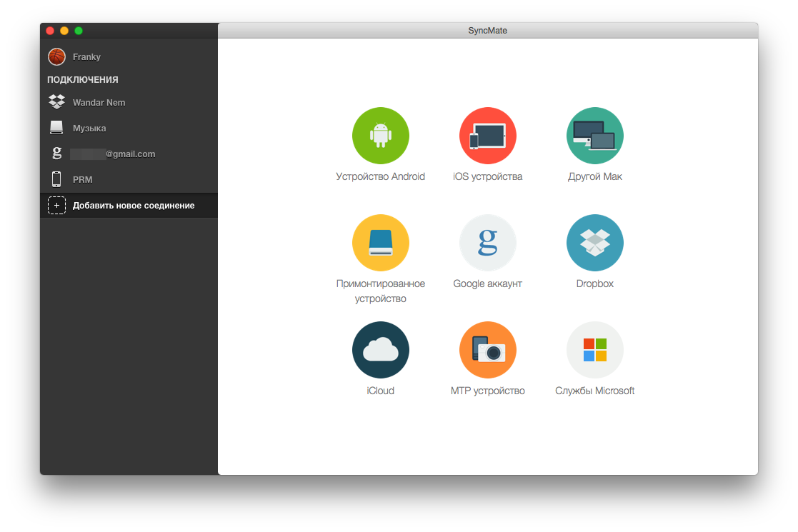Choose the iCloud cloud icon
Screen dimensions: 798x532
tap(380, 350)
